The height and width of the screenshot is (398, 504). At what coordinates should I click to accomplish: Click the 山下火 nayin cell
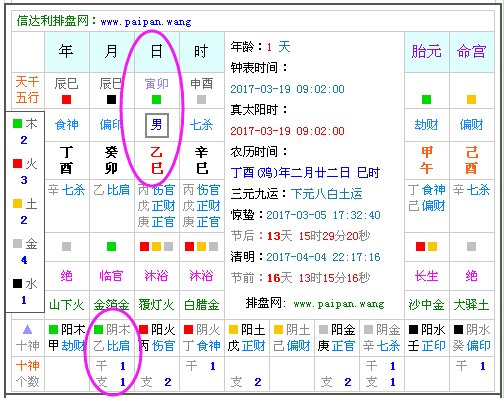(66, 305)
